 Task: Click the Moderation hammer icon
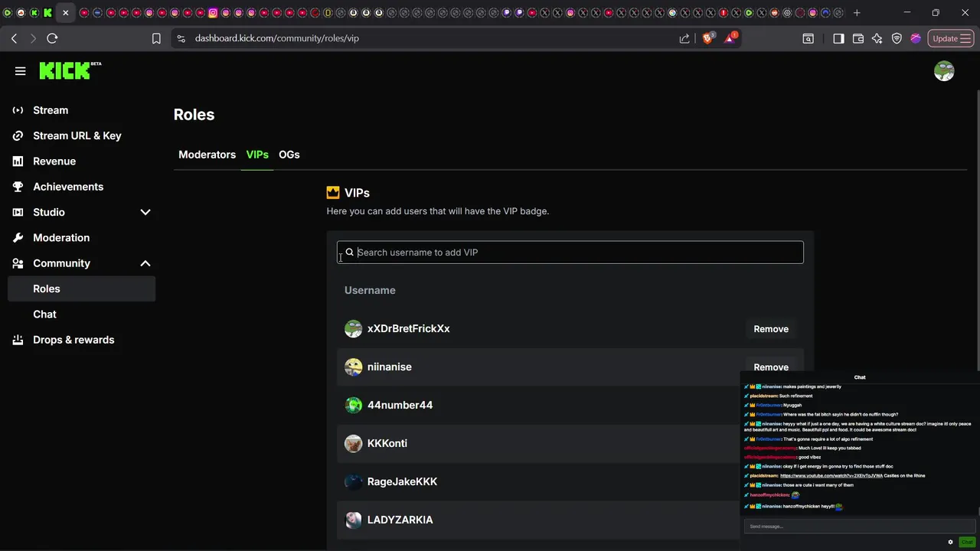tap(18, 238)
